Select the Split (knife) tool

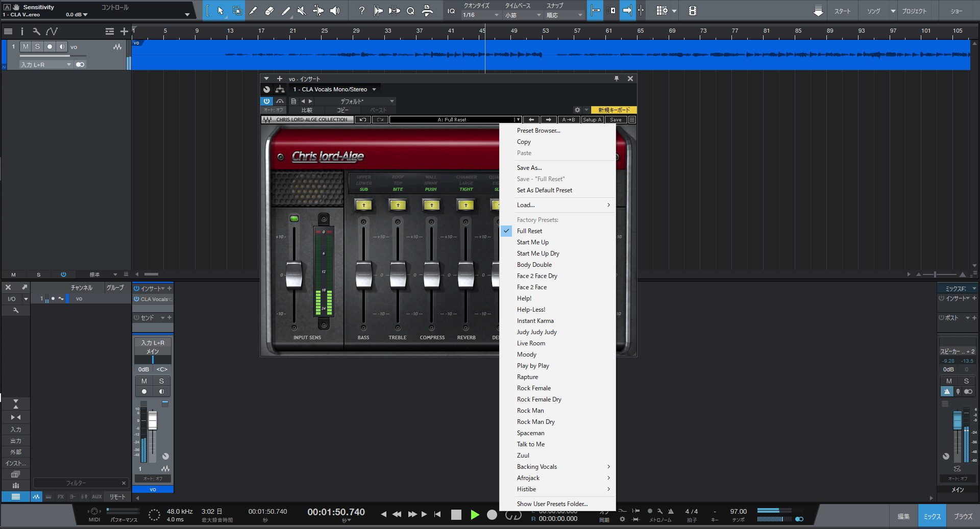[253, 11]
